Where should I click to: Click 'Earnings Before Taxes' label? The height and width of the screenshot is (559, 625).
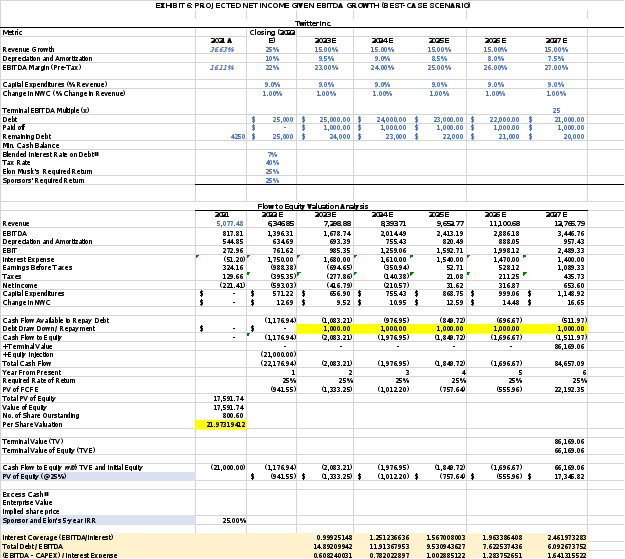[x=37, y=268]
